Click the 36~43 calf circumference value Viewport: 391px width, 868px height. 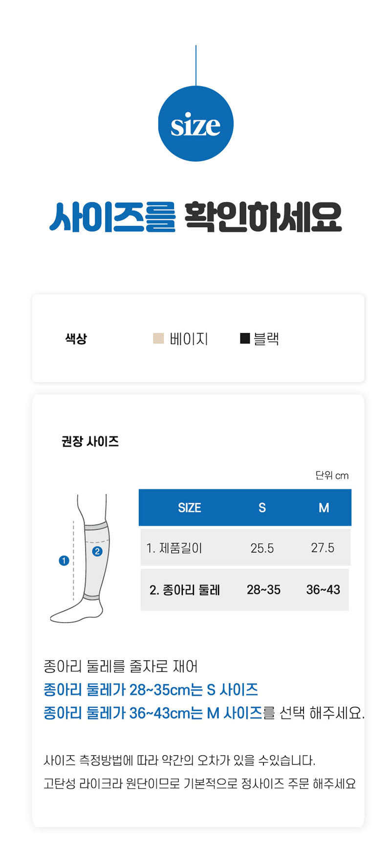[323, 590]
